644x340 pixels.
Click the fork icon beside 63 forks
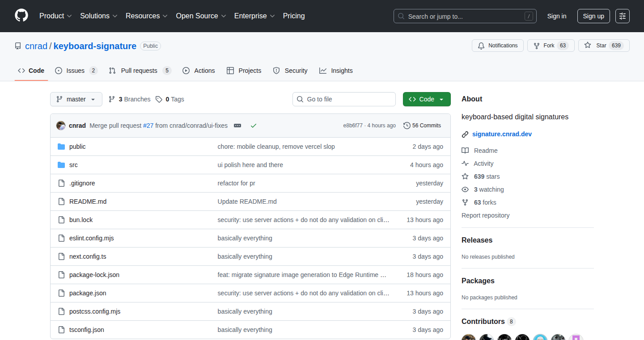(465, 202)
